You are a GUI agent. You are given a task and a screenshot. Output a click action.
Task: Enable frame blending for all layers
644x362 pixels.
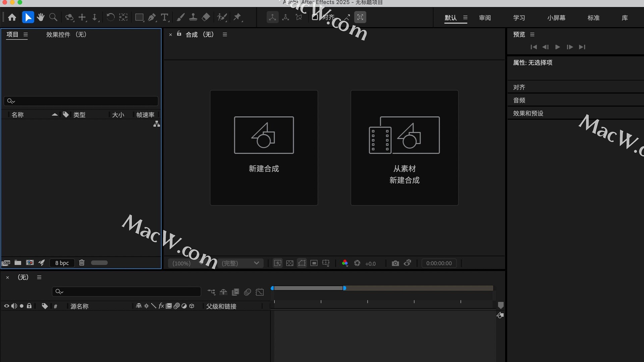pos(235,292)
